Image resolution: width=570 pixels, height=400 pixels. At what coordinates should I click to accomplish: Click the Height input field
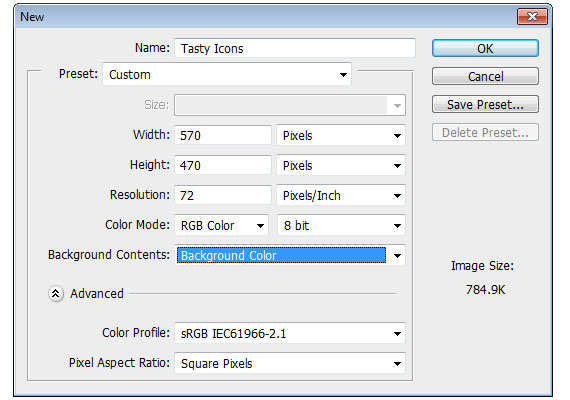tap(223, 165)
